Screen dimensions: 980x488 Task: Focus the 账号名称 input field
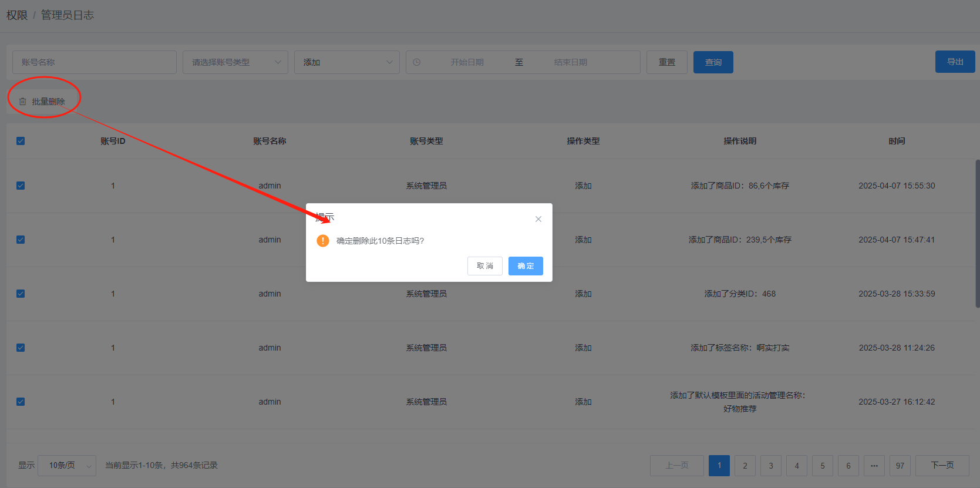click(x=94, y=62)
